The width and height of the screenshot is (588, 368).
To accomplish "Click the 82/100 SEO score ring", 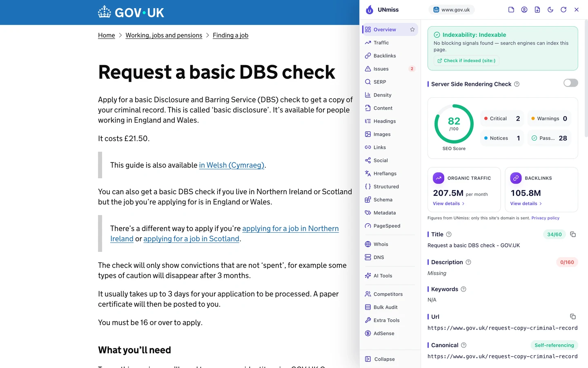I will click(x=454, y=124).
